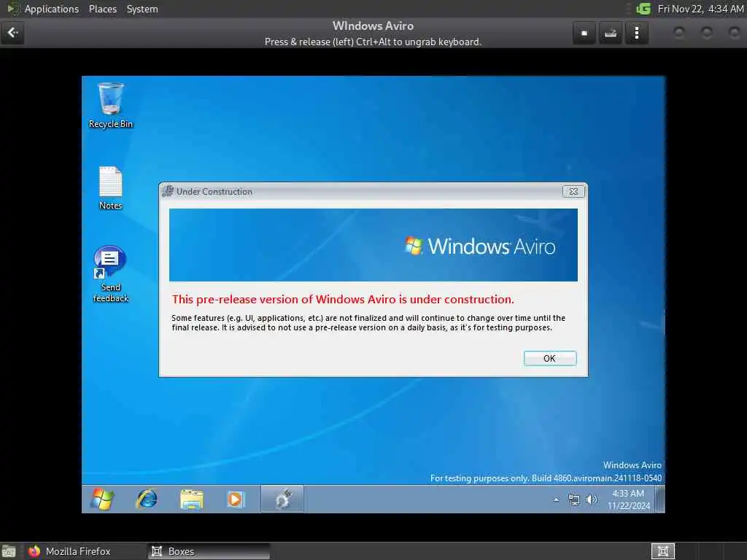Select the Boxes window in bottom panel
The image size is (747, 560).
tap(209, 551)
